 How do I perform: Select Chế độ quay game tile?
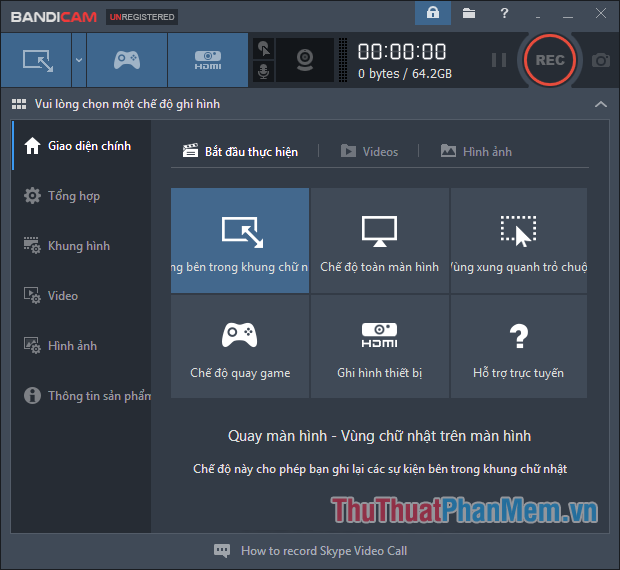(240, 346)
